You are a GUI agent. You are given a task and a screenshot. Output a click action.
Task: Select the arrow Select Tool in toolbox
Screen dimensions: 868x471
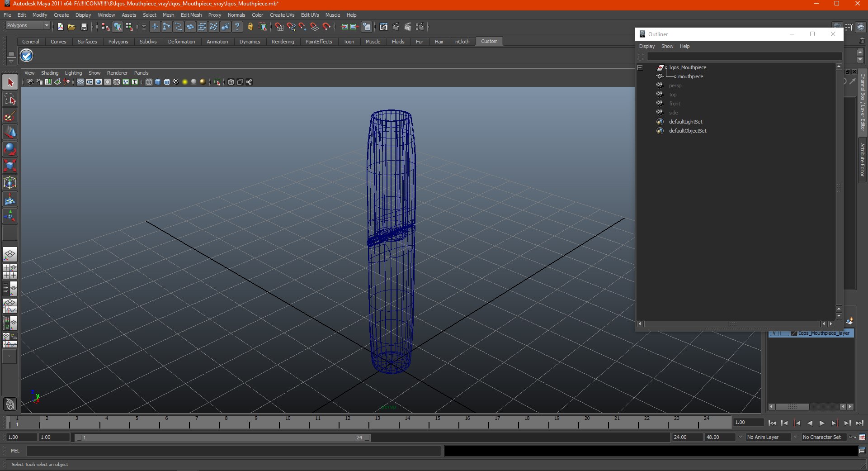pyautogui.click(x=10, y=82)
